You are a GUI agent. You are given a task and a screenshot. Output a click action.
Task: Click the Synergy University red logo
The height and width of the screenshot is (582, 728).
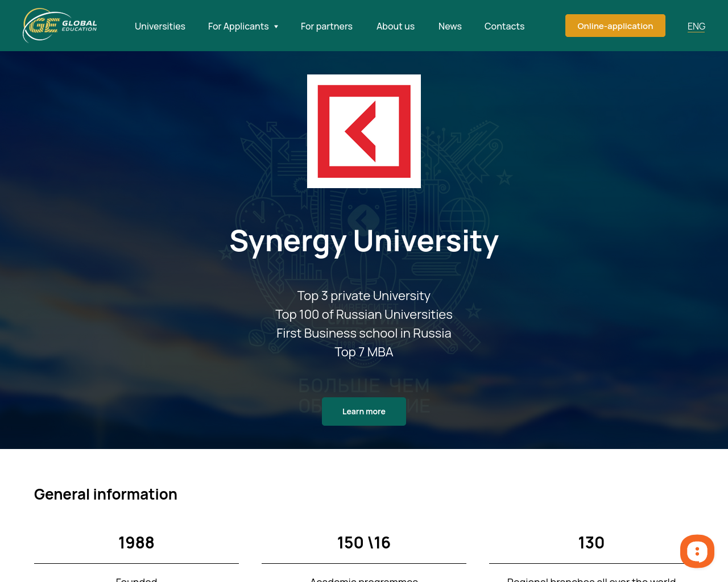pyautogui.click(x=364, y=131)
